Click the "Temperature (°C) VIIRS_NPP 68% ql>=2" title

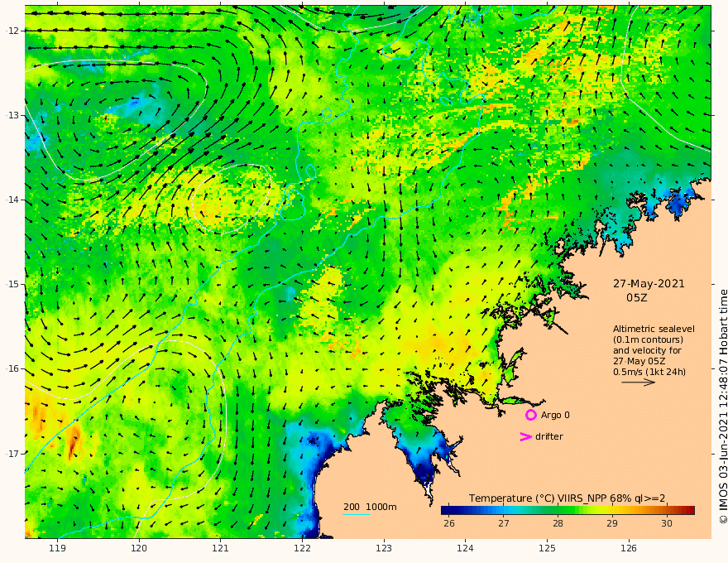[567, 498]
